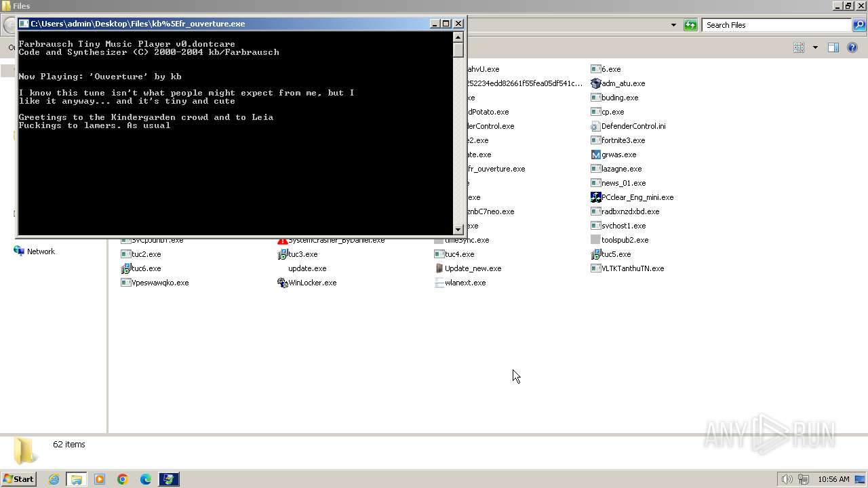
Task: Open the Start menu
Action: [19, 479]
